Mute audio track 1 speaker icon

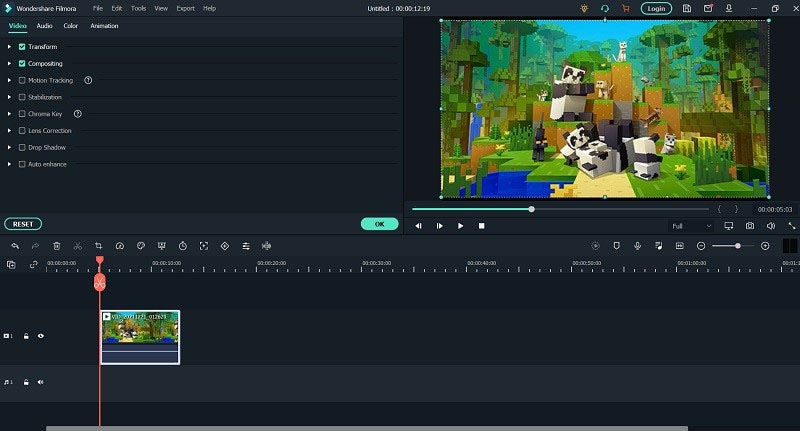[40, 382]
